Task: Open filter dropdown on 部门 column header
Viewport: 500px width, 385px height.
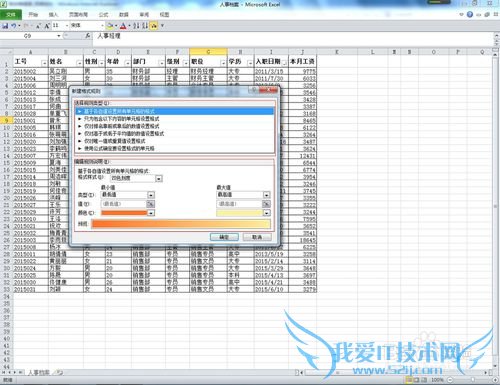Action: coord(161,63)
